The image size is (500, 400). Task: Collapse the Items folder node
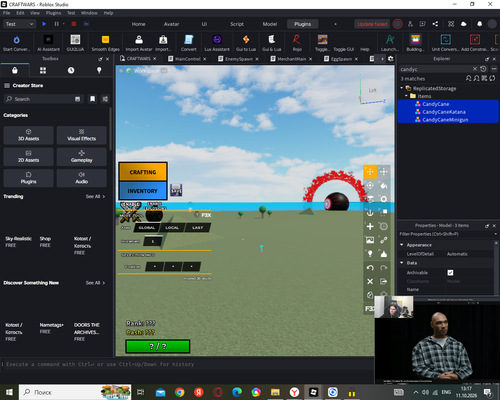tap(406, 96)
